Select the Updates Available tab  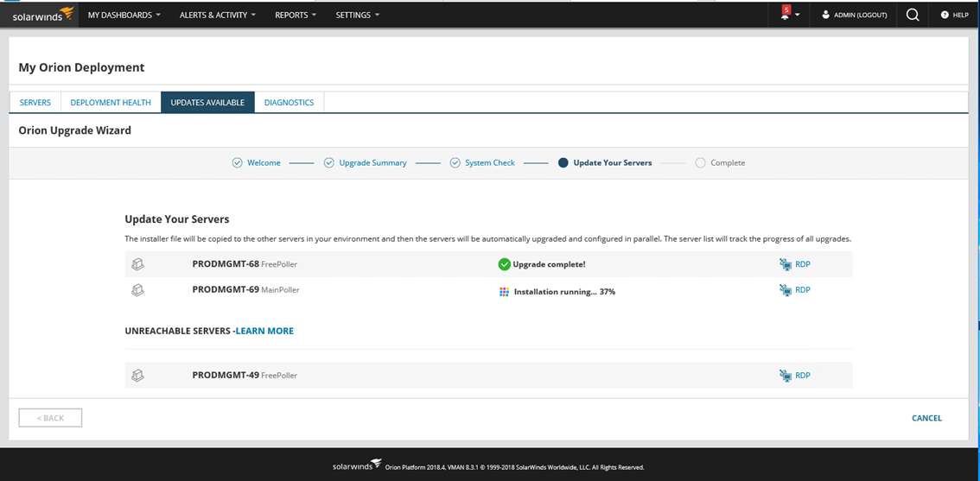pos(207,103)
